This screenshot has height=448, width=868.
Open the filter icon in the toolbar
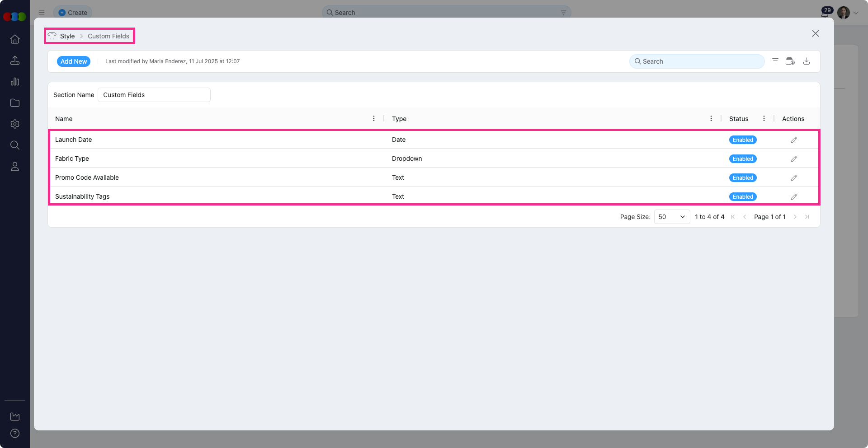point(775,61)
